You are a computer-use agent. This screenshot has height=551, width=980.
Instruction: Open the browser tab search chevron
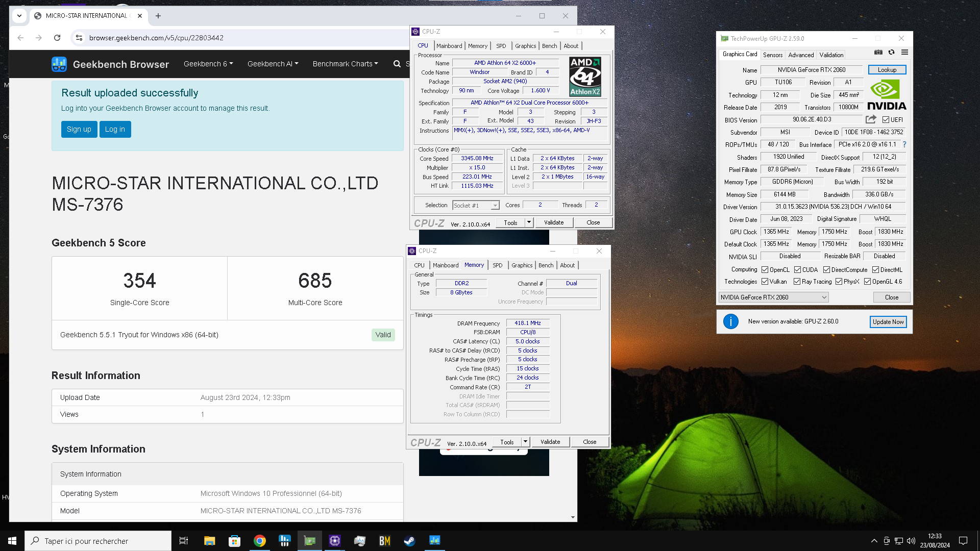tap(19, 16)
